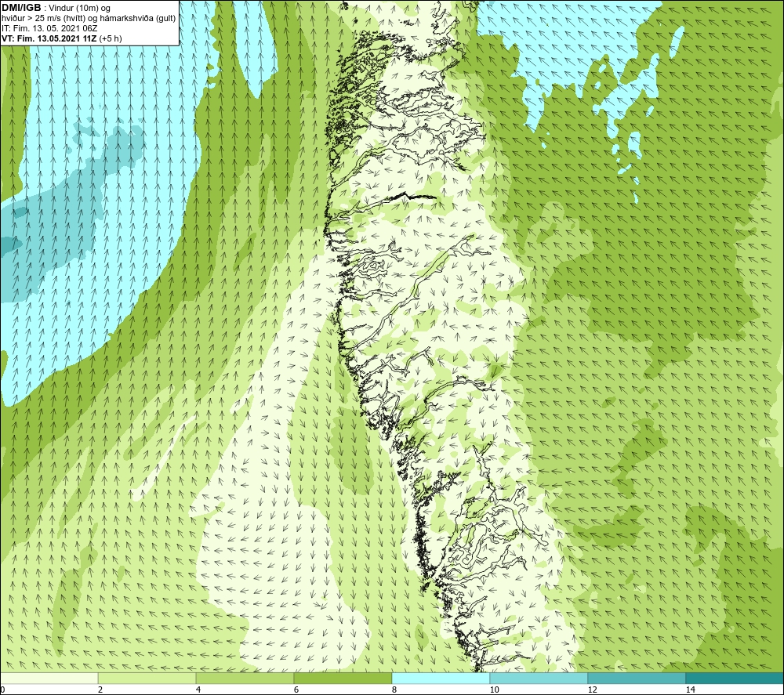
Task: Click the teal 12–14 m/s legend swatch
Action: (x=637, y=679)
